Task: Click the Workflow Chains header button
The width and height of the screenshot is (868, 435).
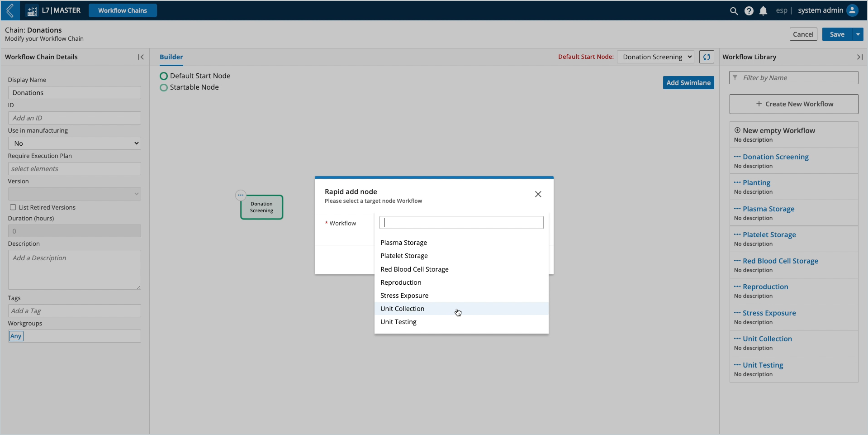Action: (x=123, y=10)
